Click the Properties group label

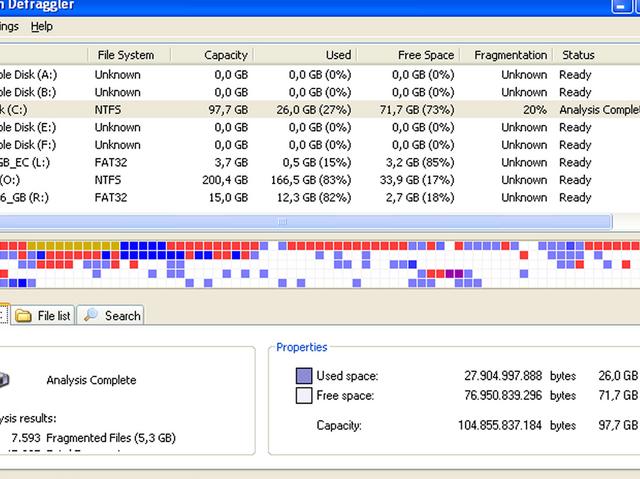point(302,347)
